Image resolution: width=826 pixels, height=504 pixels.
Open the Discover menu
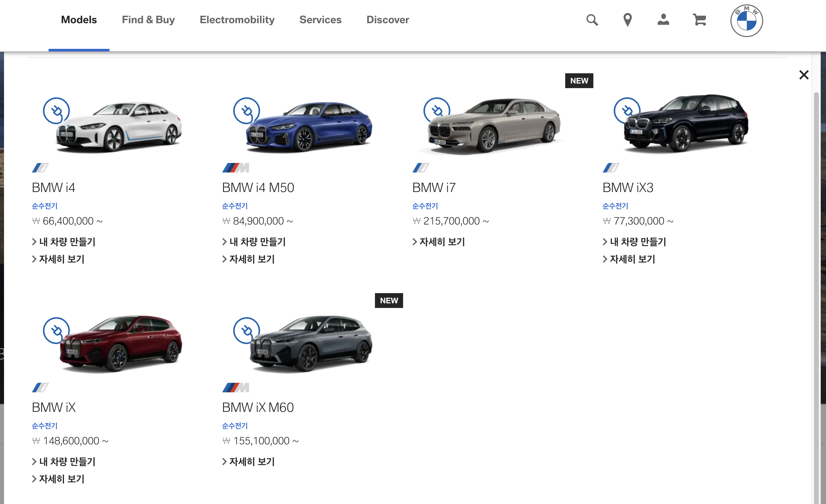point(388,20)
